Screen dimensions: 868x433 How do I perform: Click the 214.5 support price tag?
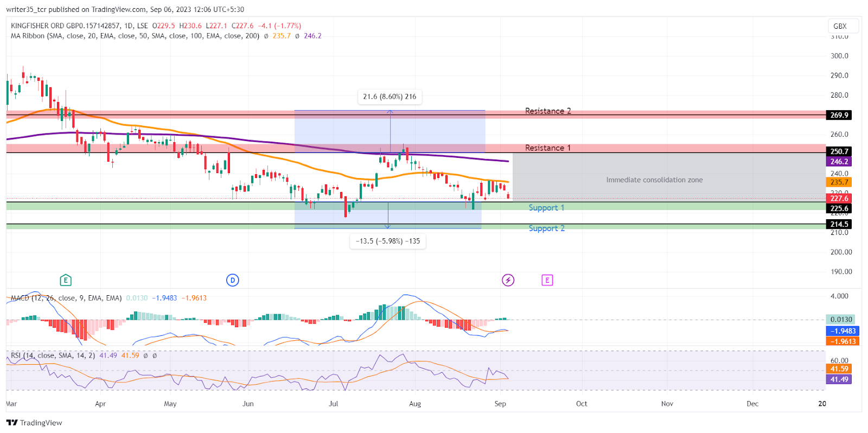839,224
